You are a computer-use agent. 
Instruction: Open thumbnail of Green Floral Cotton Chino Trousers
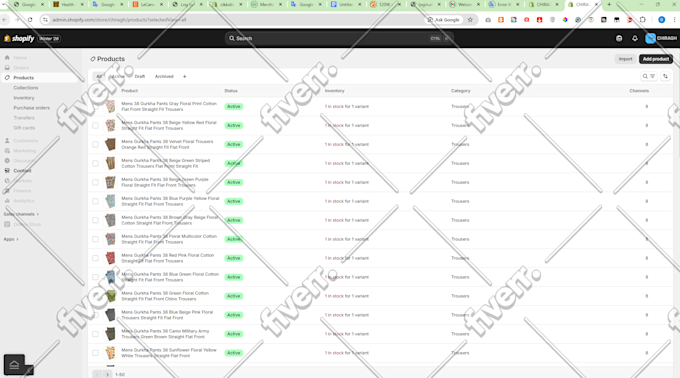[x=111, y=296]
